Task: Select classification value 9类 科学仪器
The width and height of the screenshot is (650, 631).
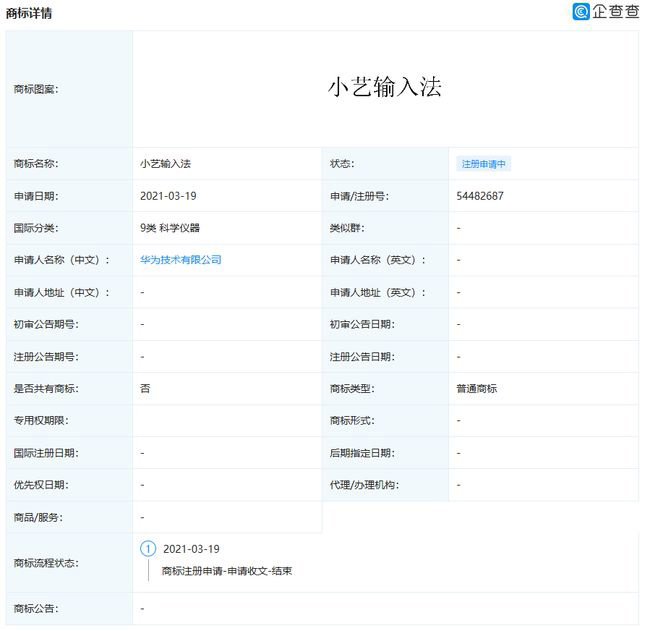Action: (x=170, y=228)
